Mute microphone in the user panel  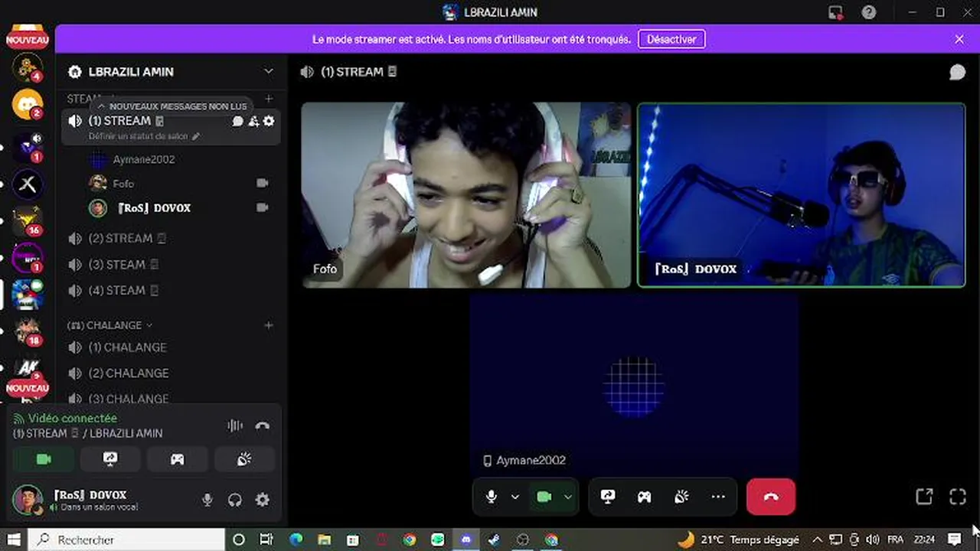207,500
